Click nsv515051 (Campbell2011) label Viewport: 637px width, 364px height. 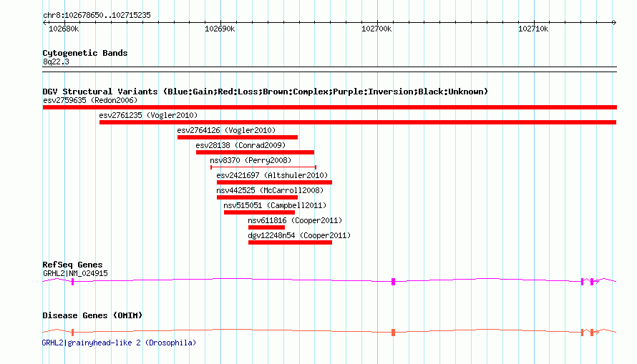[275, 205]
